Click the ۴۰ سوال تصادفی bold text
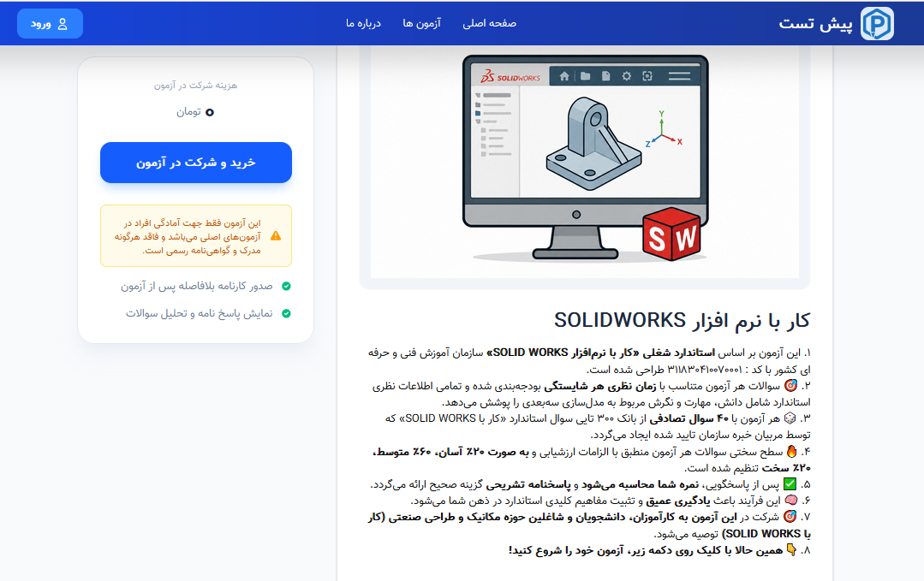The image size is (924, 581). [x=689, y=418]
